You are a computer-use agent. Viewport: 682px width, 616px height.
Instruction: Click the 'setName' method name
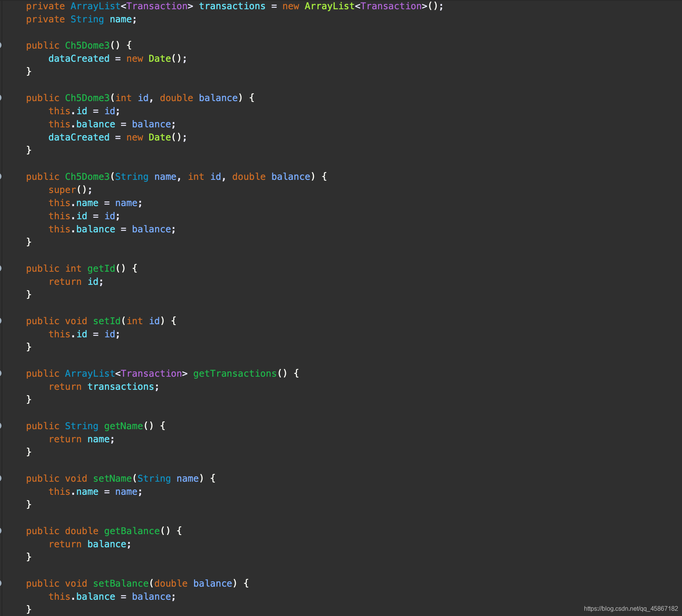tap(113, 479)
